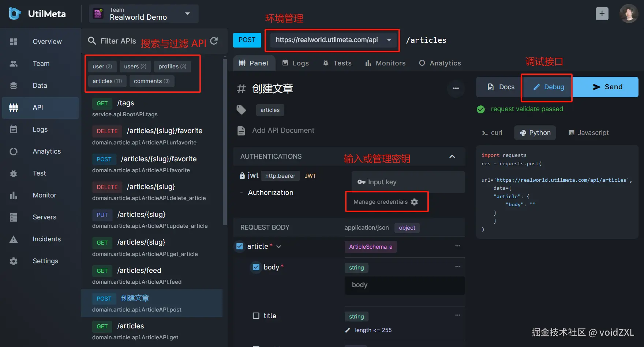This screenshot has height=347, width=644.
Task: Click the gear icon in Manage credentials
Action: pos(414,202)
